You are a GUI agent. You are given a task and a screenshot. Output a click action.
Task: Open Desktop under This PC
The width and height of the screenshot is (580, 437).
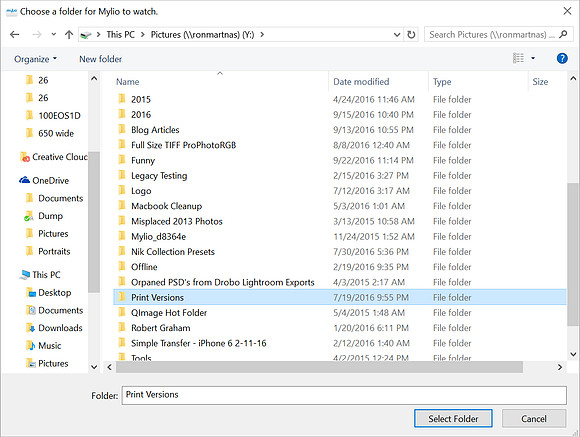tap(54, 293)
